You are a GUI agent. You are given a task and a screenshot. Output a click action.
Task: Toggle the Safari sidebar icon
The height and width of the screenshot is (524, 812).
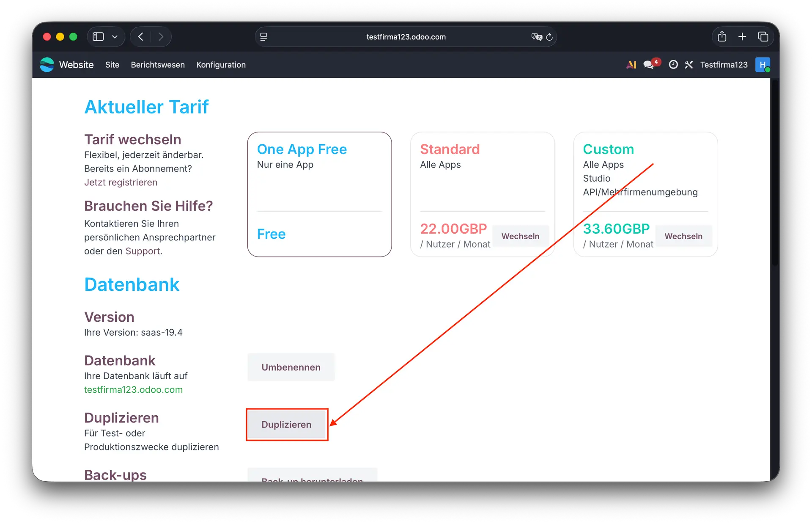click(x=98, y=37)
